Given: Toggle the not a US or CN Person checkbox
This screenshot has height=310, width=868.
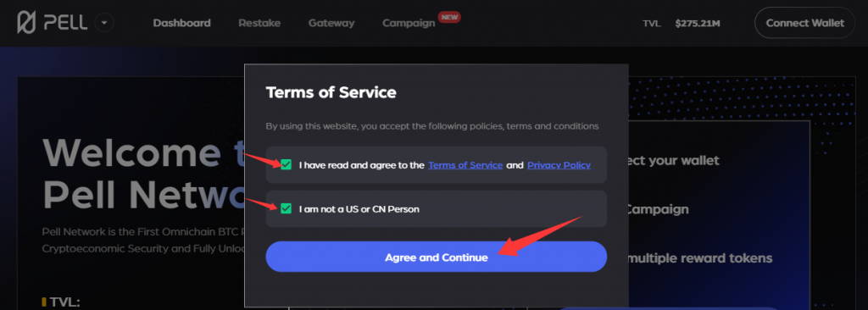Looking at the screenshot, I should point(286,208).
